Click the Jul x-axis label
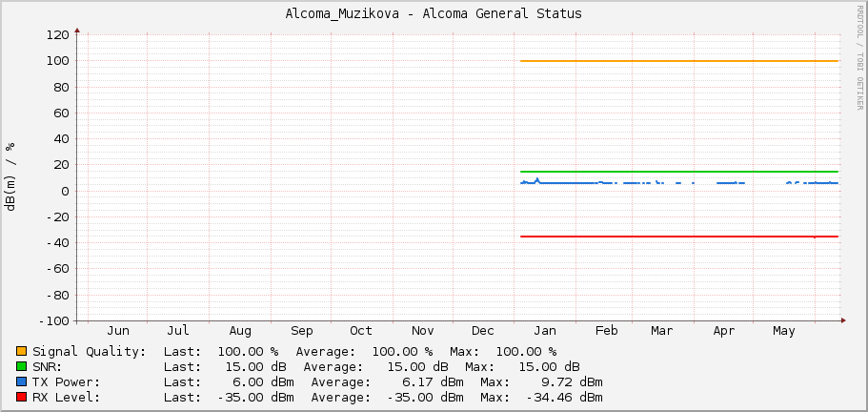868x412 pixels. [x=178, y=331]
